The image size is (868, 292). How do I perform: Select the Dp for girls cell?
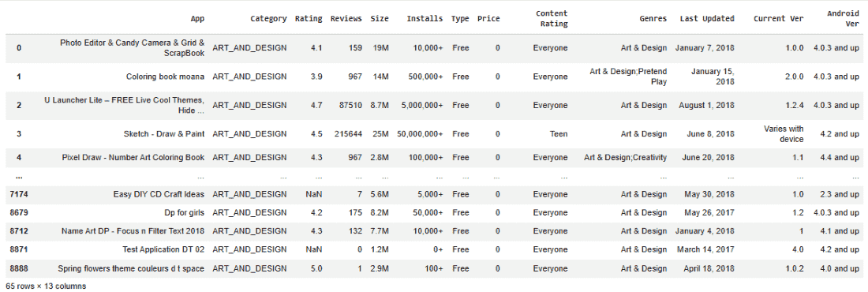coord(185,212)
